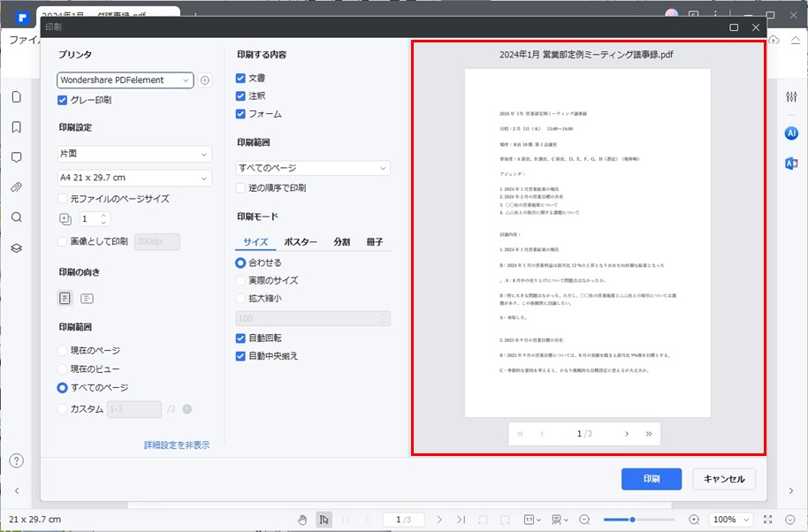Enable 元ファイルのページサイズ checkbox
The width and height of the screenshot is (808, 532).
point(63,198)
